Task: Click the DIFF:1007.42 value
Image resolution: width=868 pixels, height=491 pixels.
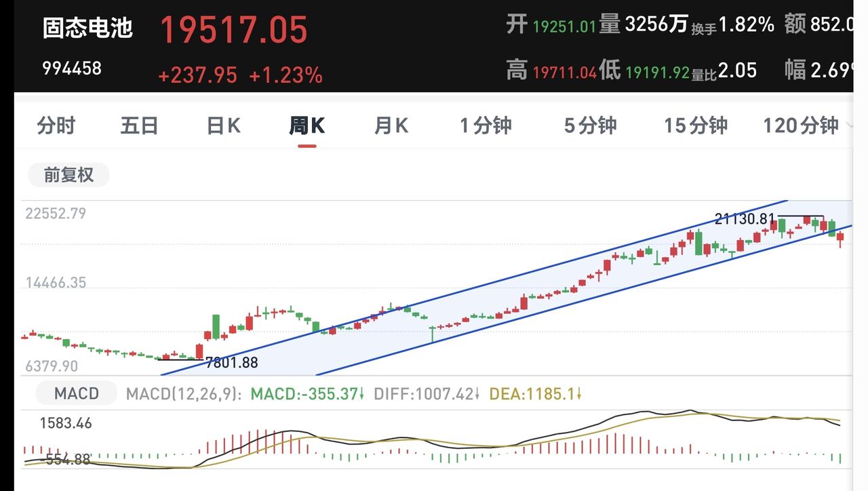Action: point(427,393)
